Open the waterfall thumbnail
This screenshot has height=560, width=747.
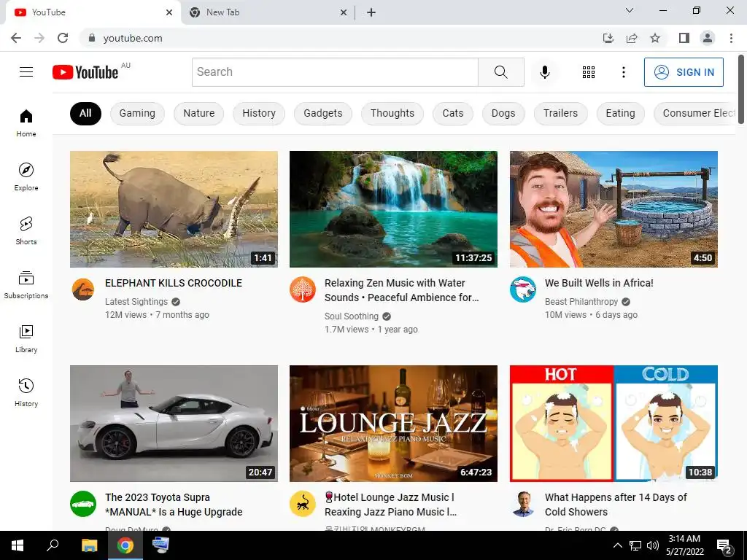point(393,209)
